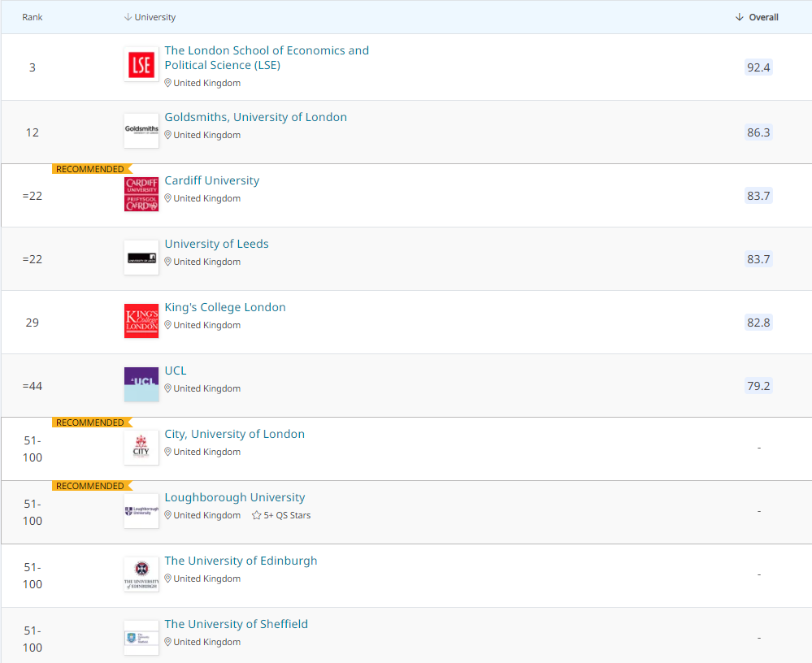This screenshot has width=812, height=663.
Task: Click the Goldsmiths logo thumbnail
Action: (x=141, y=131)
